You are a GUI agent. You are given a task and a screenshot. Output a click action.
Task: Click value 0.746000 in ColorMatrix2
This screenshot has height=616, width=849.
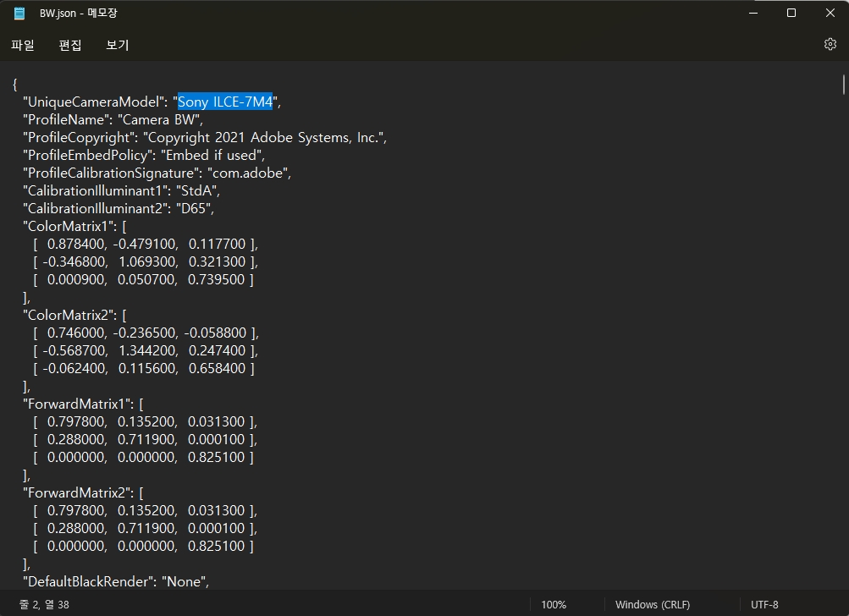click(76, 333)
